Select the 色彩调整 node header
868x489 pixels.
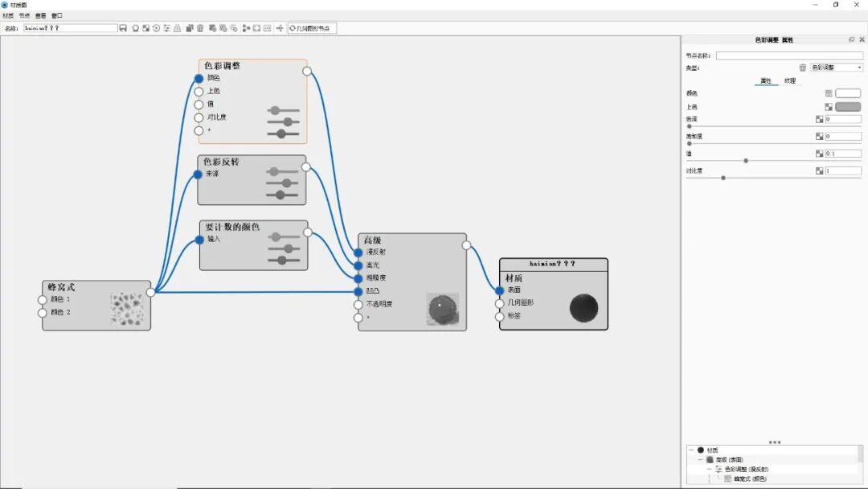tap(222, 65)
